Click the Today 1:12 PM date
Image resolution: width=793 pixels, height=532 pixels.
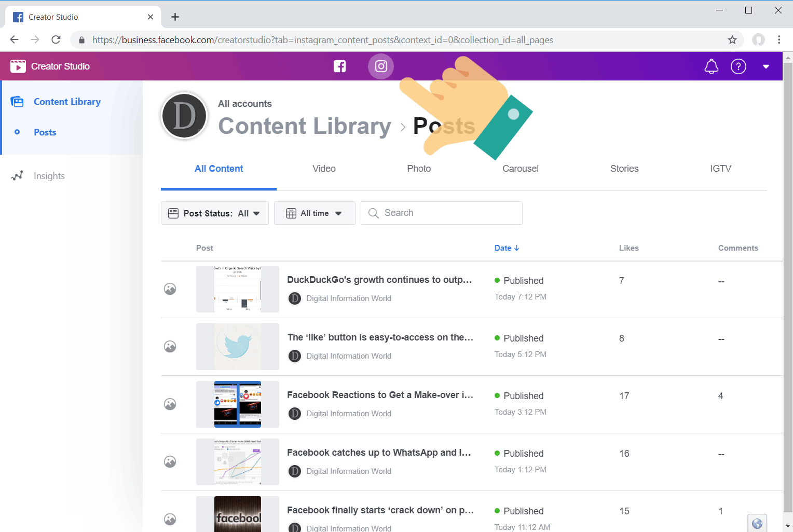pyautogui.click(x=521, y=470)
